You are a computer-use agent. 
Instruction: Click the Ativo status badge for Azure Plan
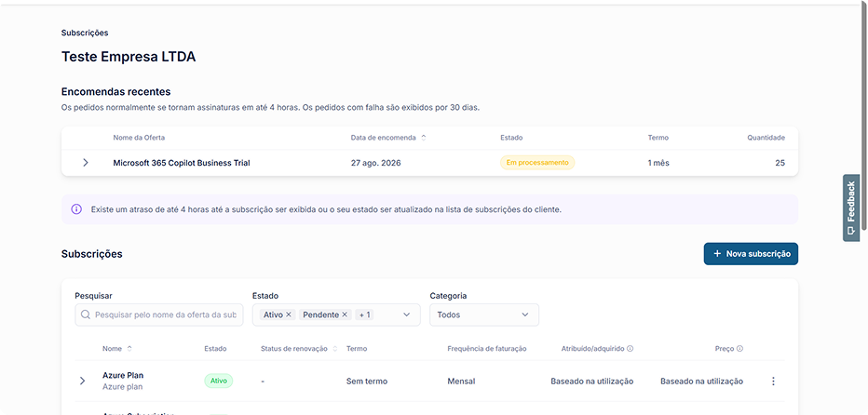point(219,381)
